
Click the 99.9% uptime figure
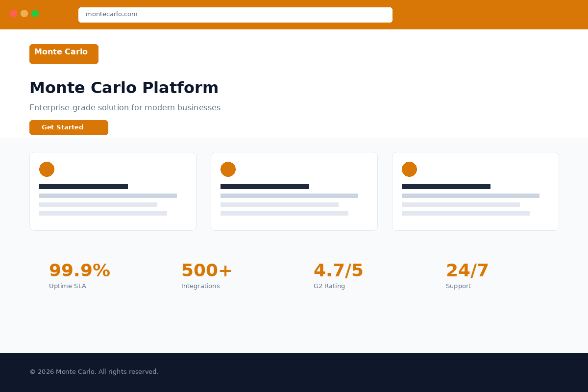point(79,270)
